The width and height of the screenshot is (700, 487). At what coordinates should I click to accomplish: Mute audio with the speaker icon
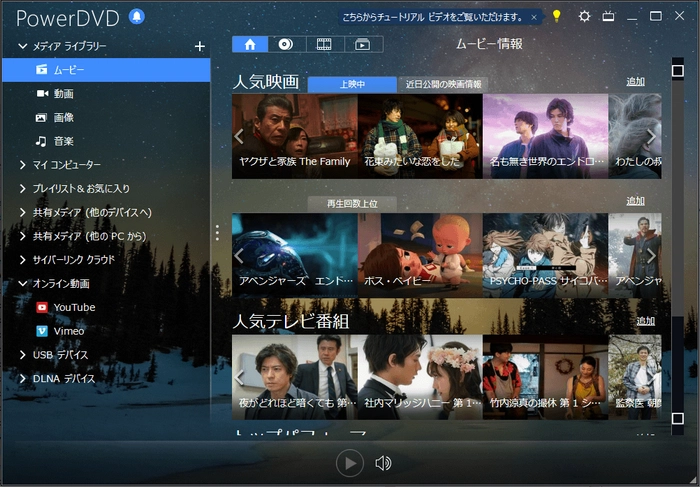pos(382,463)
